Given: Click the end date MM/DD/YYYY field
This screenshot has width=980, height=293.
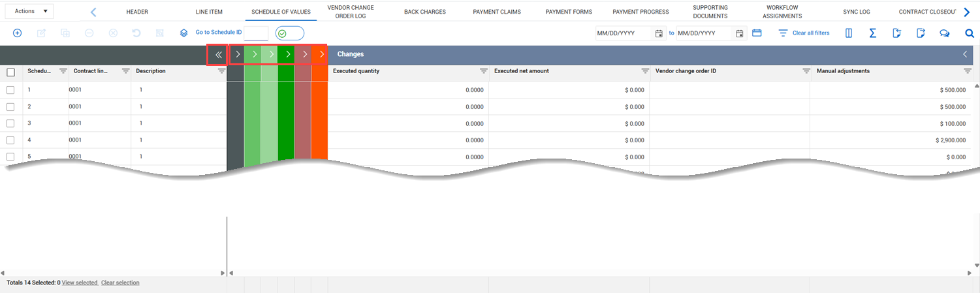Looking at the screenshot, I should [x=705, y=33].
